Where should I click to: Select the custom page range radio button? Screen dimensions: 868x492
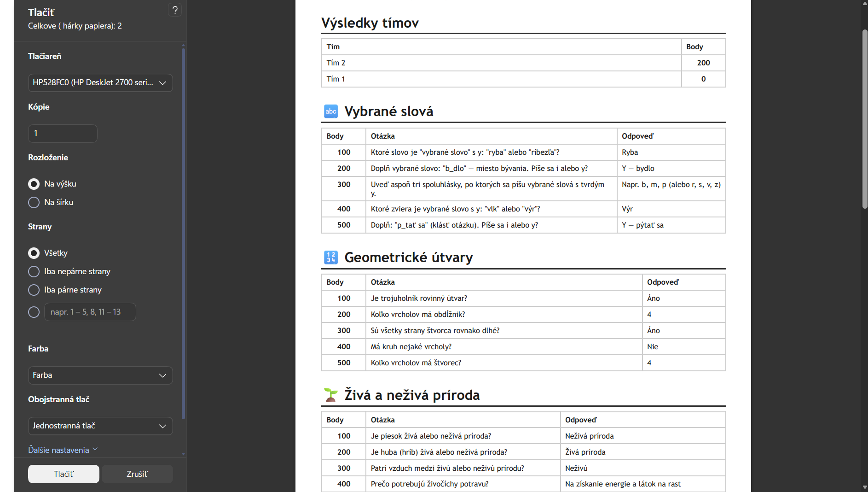34,312
